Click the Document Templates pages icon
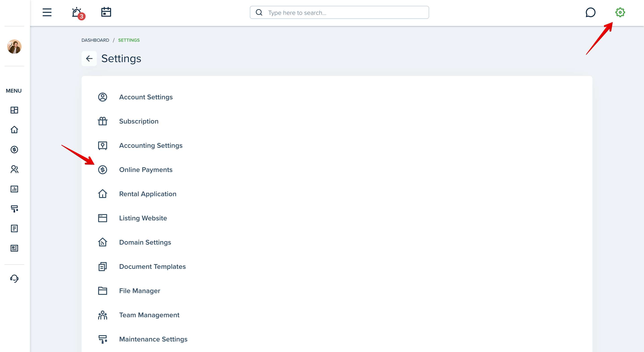This screenshot has width=644, height=352. pos(102,267)
